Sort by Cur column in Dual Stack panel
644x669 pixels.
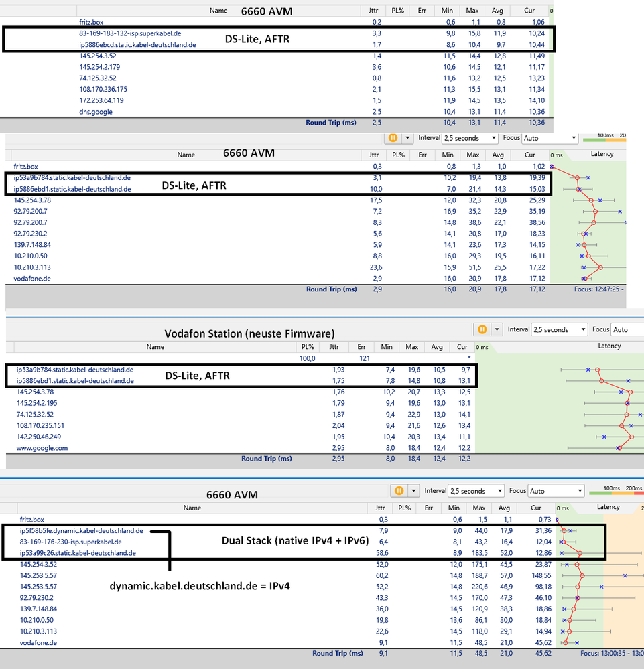(536, 508)
